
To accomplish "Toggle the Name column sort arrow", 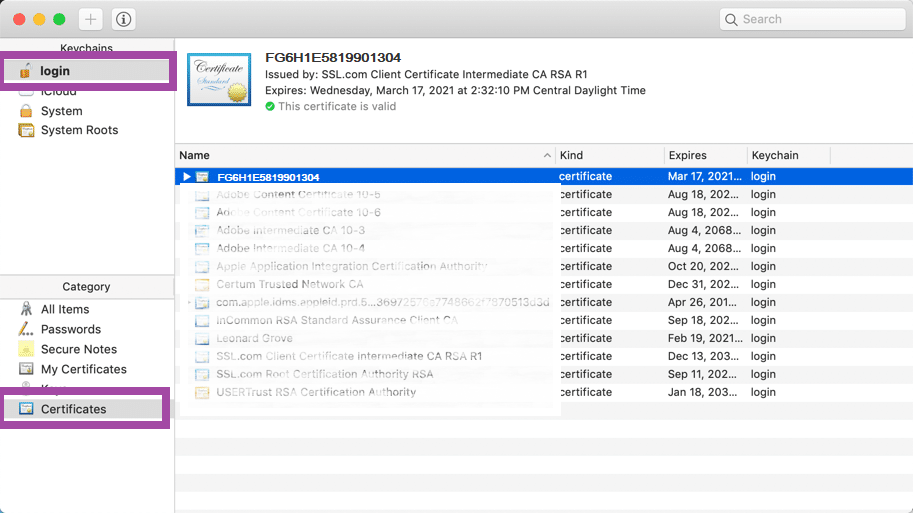I will tap(547, 155).
